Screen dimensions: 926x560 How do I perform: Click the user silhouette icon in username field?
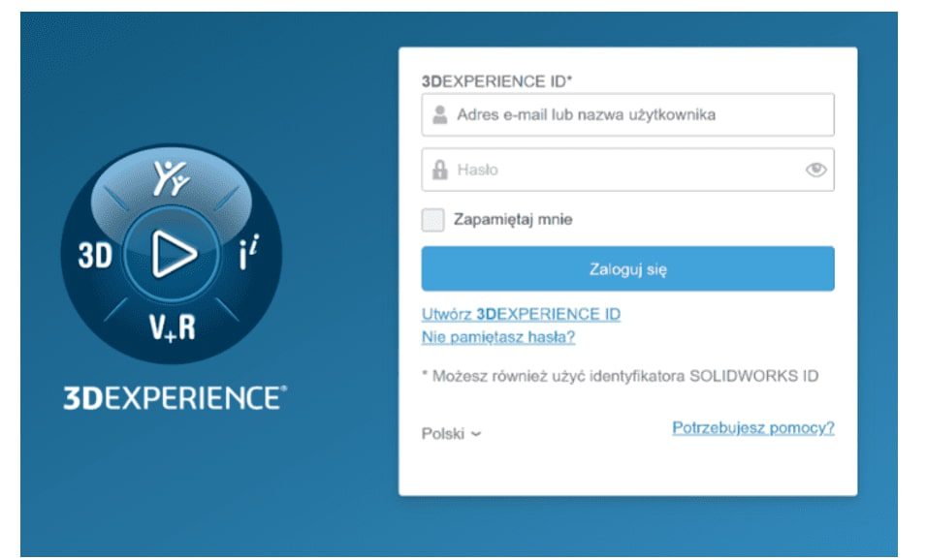coord(439,114)
